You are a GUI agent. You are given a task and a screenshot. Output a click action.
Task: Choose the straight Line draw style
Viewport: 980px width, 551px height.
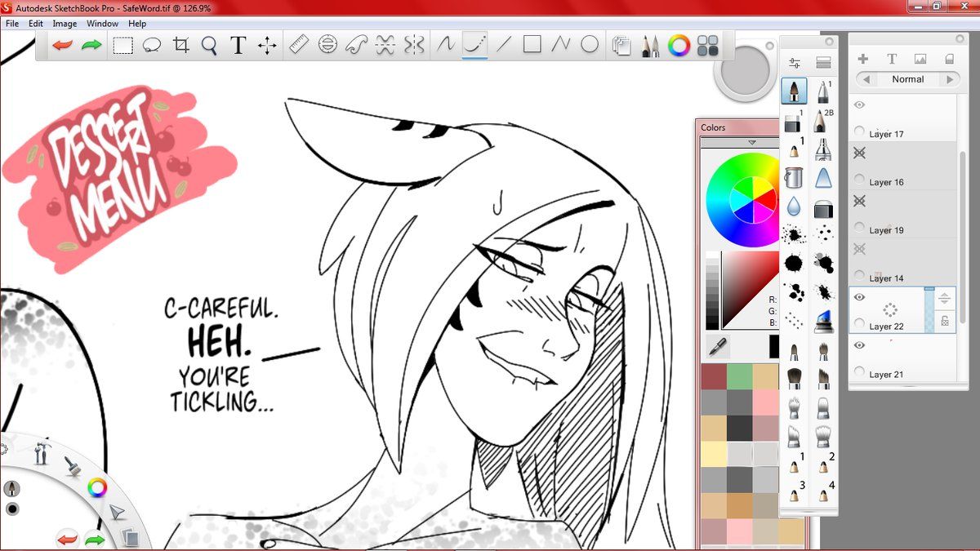503,44
